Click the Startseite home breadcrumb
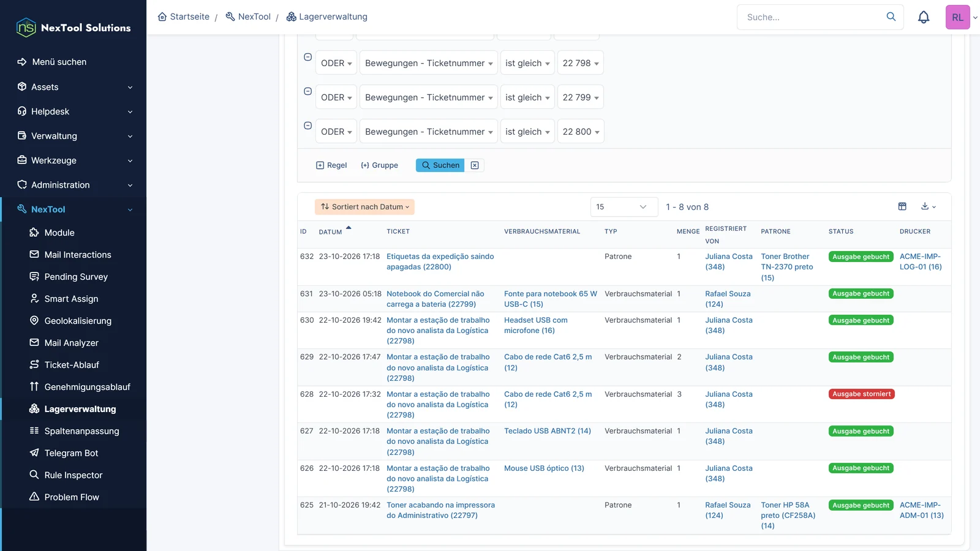The width and height of the screenshot is (980, 551). [184, 17]
